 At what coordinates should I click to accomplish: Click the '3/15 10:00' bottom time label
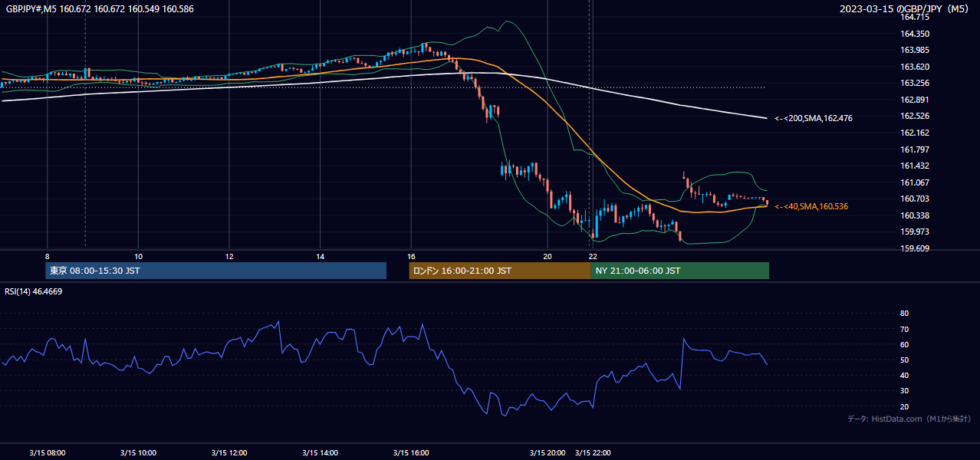click(139, 452)
